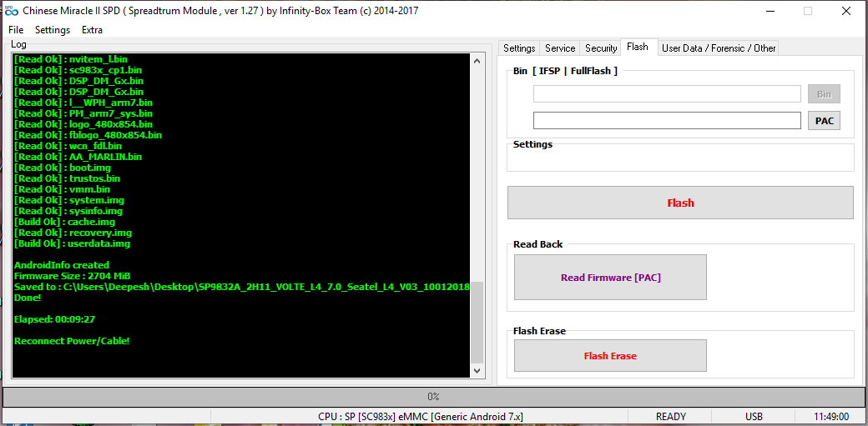Click log scrollbar down arrow
868x426 pixels.
477,371
